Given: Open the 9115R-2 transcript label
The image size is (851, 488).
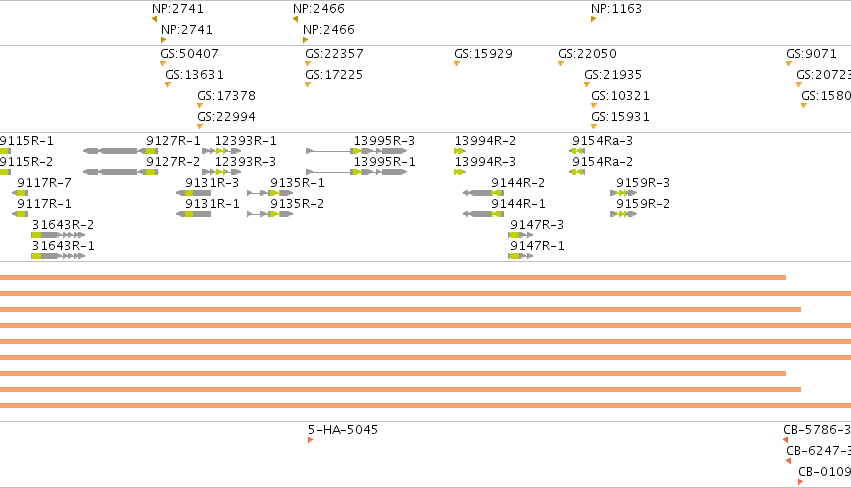Looking at the screenshot, I should tap(27, 162).
